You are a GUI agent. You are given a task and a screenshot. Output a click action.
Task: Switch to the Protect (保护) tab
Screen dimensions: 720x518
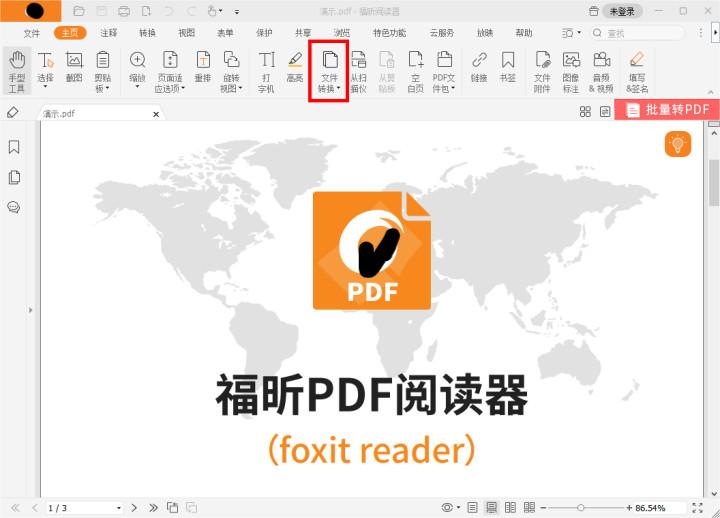point(264,33)
